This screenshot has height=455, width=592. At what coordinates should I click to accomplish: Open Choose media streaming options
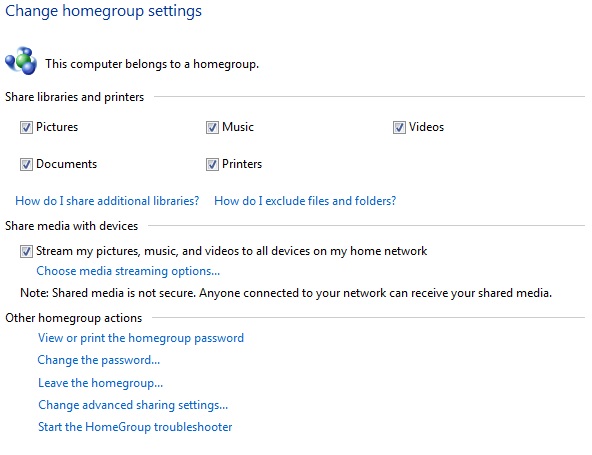(128, 271)
